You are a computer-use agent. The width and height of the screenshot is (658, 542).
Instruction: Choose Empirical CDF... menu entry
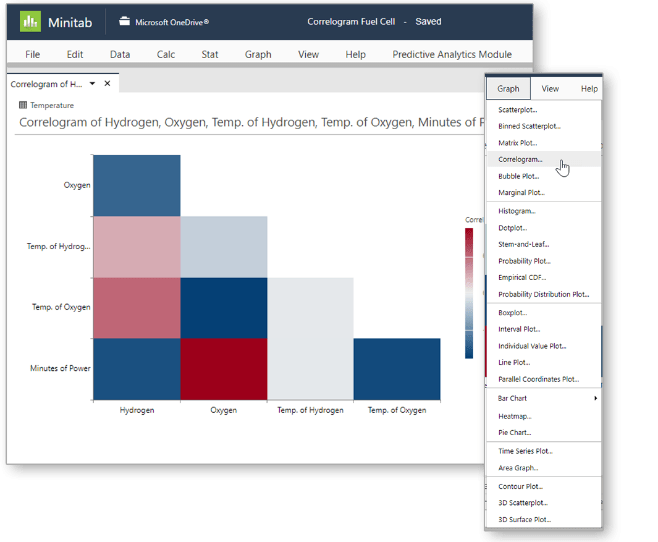tap(543, 277)
